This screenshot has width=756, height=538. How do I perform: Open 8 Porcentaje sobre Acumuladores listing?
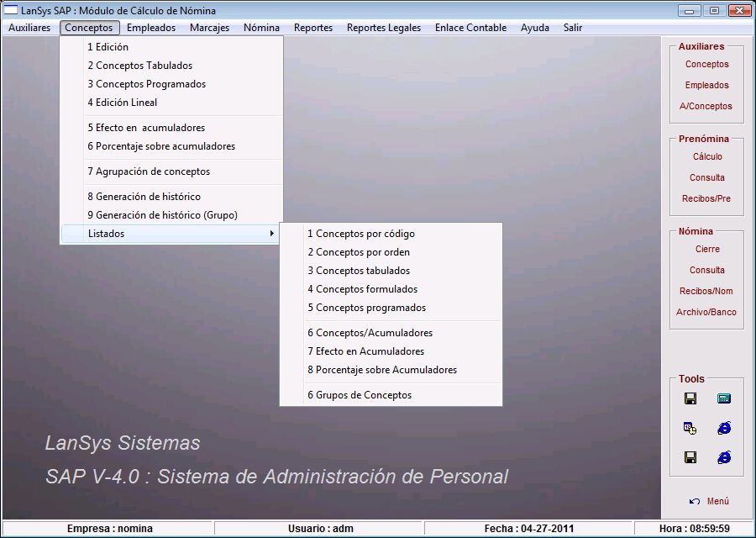(x=391, y=370)
